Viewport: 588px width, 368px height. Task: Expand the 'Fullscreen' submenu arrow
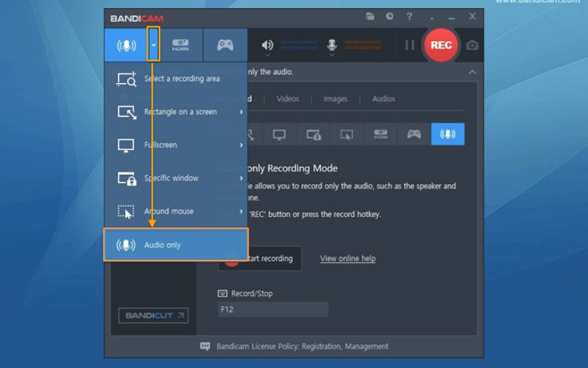241,145
